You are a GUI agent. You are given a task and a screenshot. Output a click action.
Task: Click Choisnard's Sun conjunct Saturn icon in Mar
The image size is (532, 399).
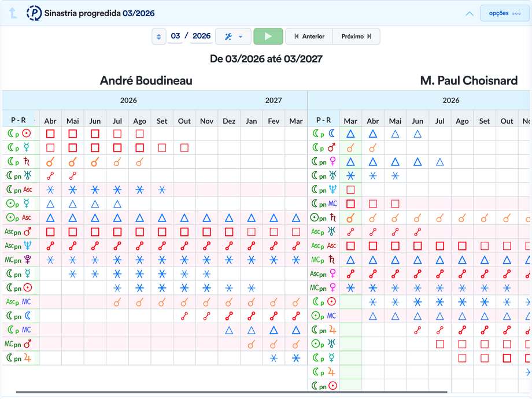click(350, 218)
